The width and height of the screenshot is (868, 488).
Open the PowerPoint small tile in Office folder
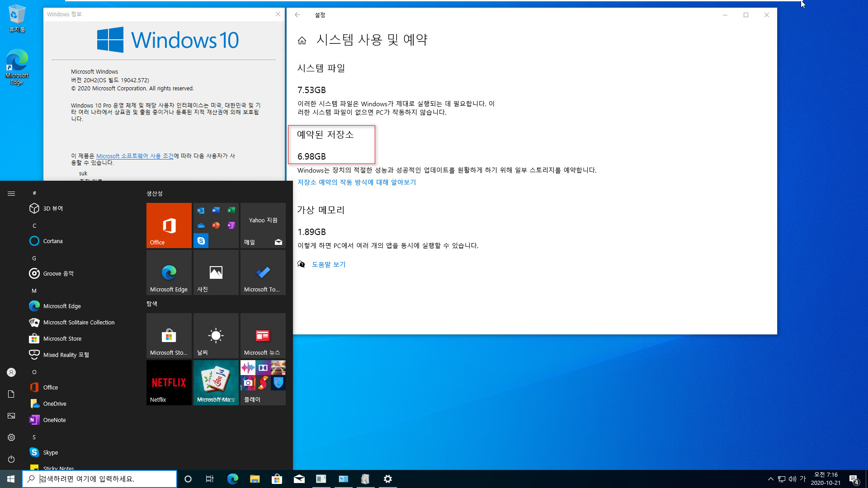point(216,225)
